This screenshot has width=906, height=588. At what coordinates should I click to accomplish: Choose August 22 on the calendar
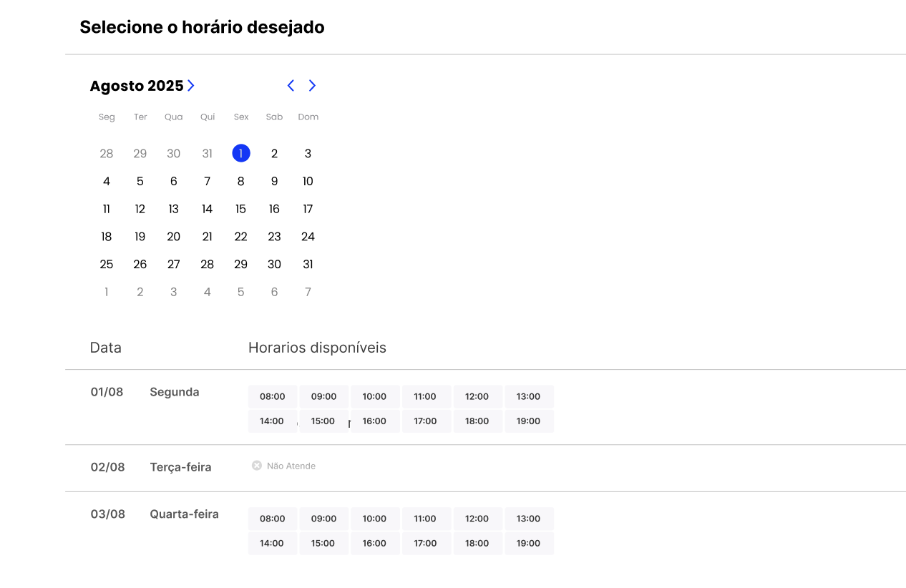coord(240,237)
